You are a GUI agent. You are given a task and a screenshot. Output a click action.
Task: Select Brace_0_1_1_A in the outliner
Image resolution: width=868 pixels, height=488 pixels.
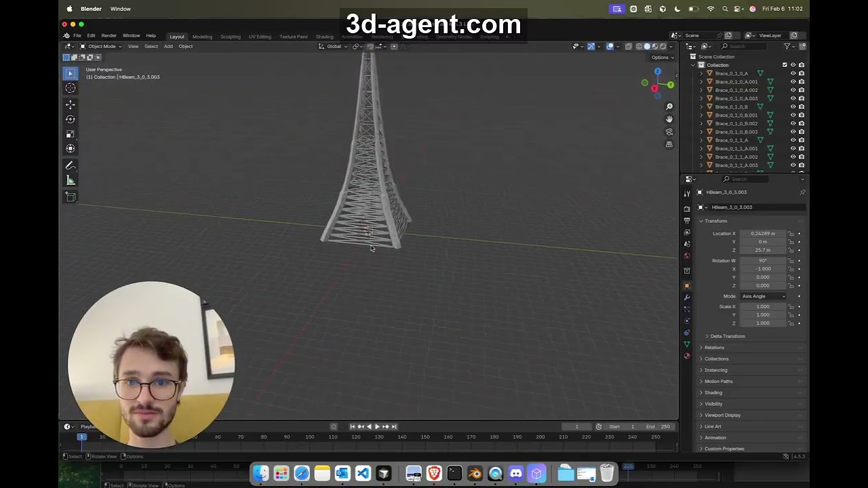pos(731,140)
